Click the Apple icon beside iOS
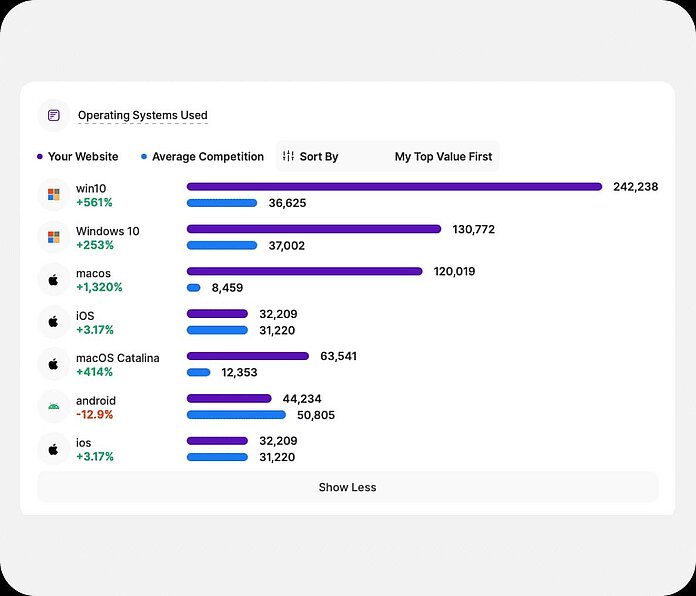 [54, 322]
